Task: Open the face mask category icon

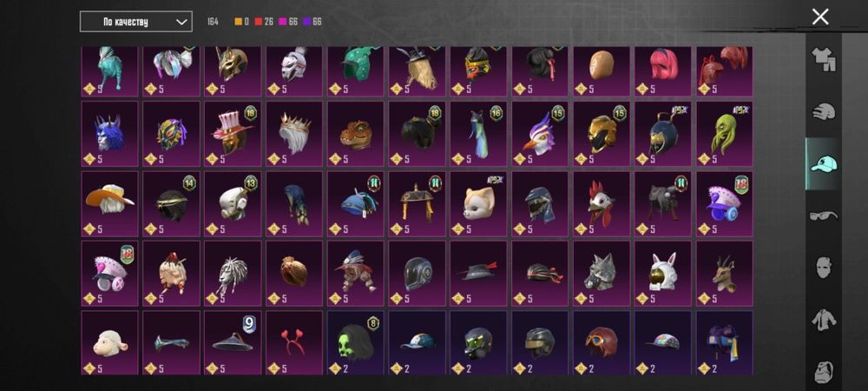Action: pyautogui.click(x=824, y=268)
